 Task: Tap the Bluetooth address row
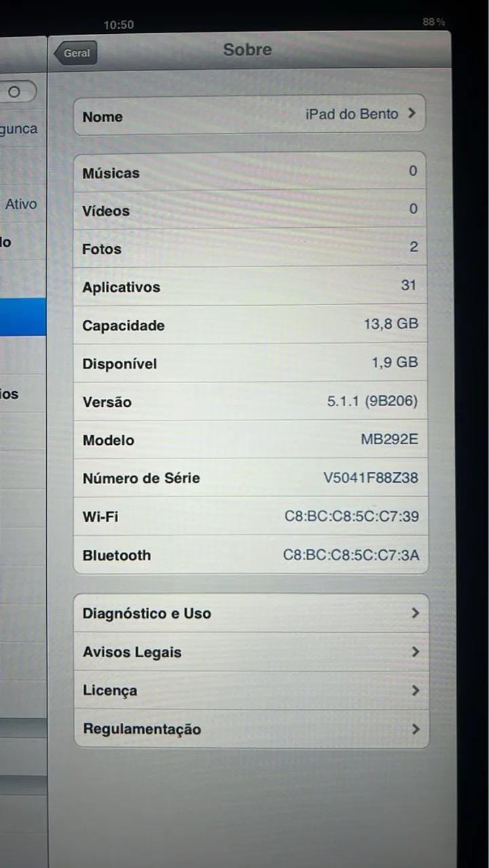(251, 555)
